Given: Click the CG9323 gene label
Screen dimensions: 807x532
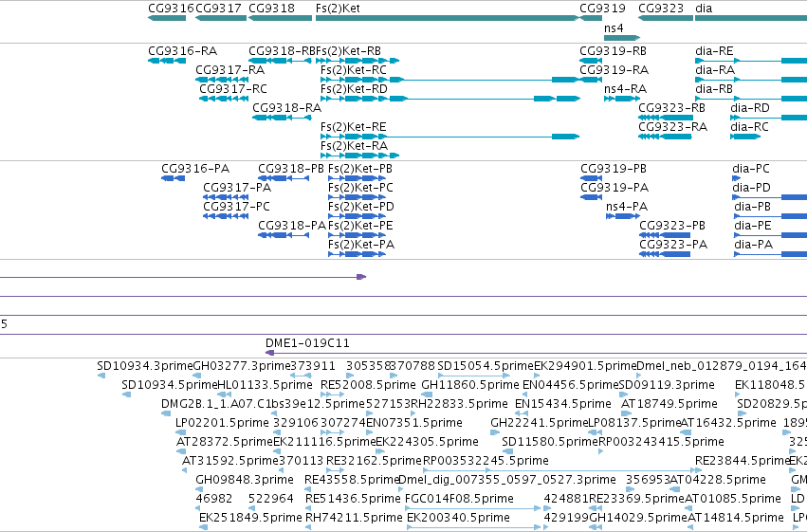Looking at the screenshot, I should pyautogui.click(x=661, y=9).
